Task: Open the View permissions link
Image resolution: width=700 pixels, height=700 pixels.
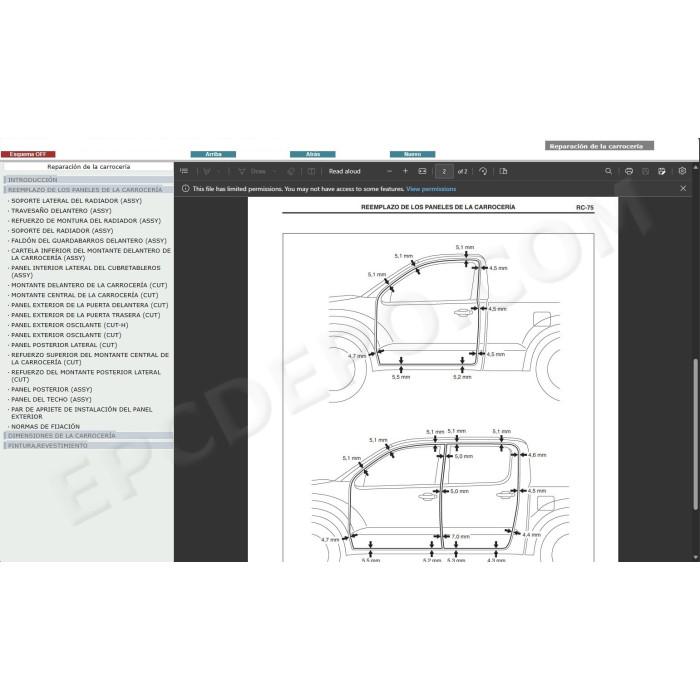Action: [431, 189]
